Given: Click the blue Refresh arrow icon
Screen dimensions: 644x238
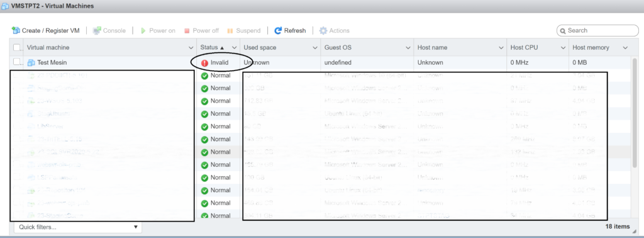Looking at the screenshot, I should click(x=278, y=30).
